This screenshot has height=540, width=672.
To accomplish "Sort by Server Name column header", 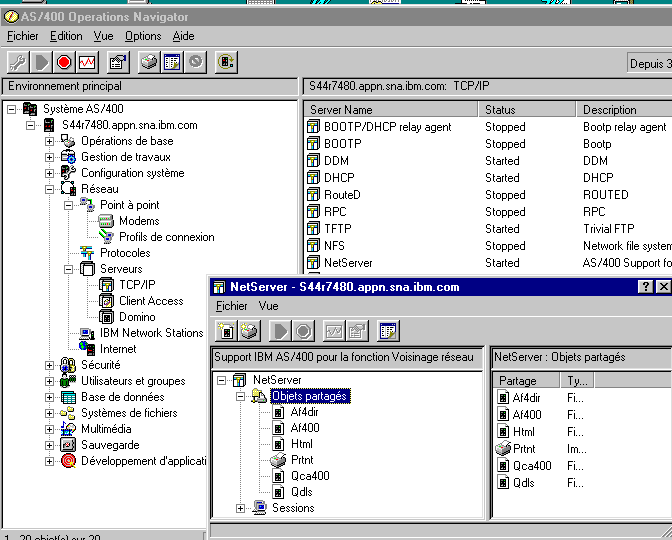I will (391, 110).
